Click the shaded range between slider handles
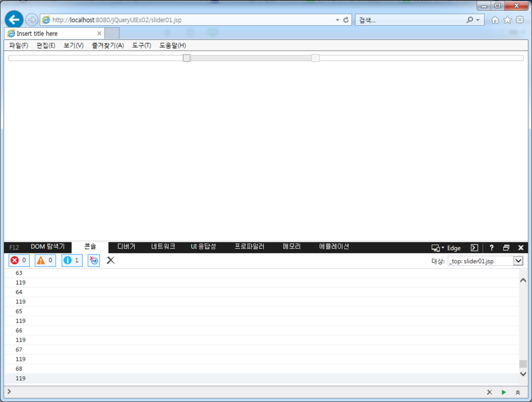Image resolution: width=532 pixels, height=402 pixels. tap(251, 58)
